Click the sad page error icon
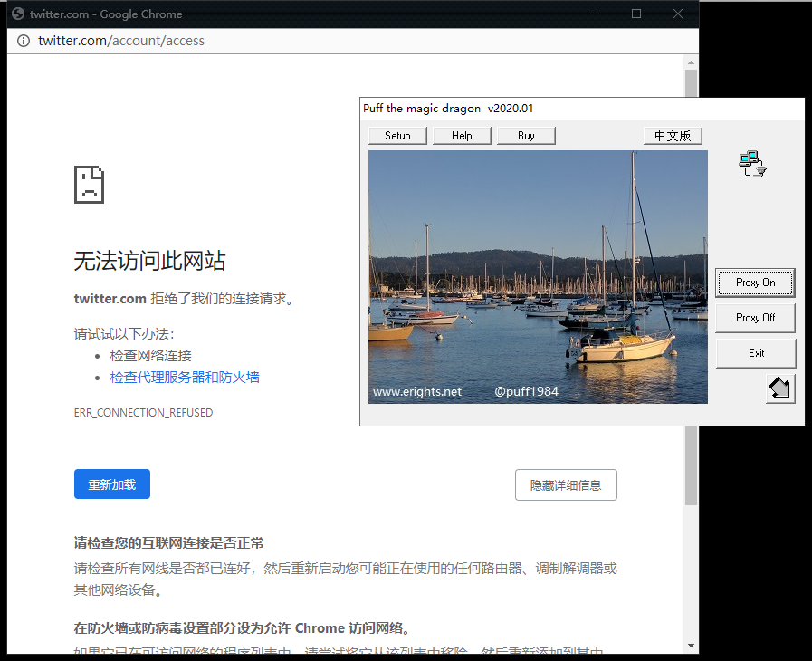This screenshot has width=812, height=661. coord(89,185)
